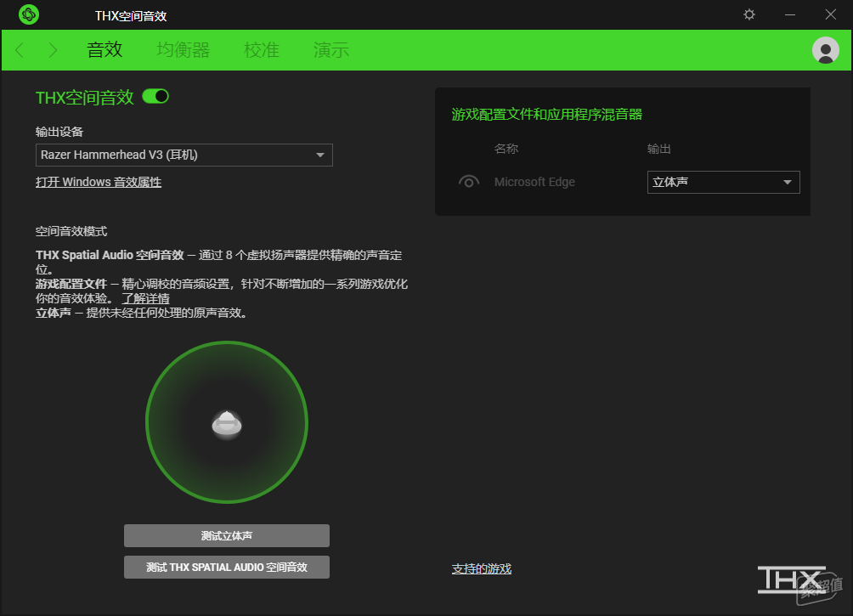
Task: Go back with the left arrow
Action: coord(20,50)
